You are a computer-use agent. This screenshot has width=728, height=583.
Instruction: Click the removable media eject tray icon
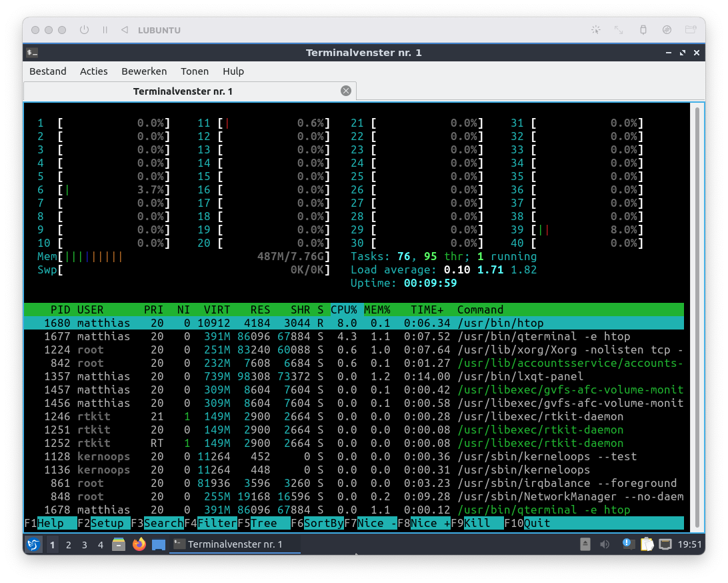click(x=585, y=544)
